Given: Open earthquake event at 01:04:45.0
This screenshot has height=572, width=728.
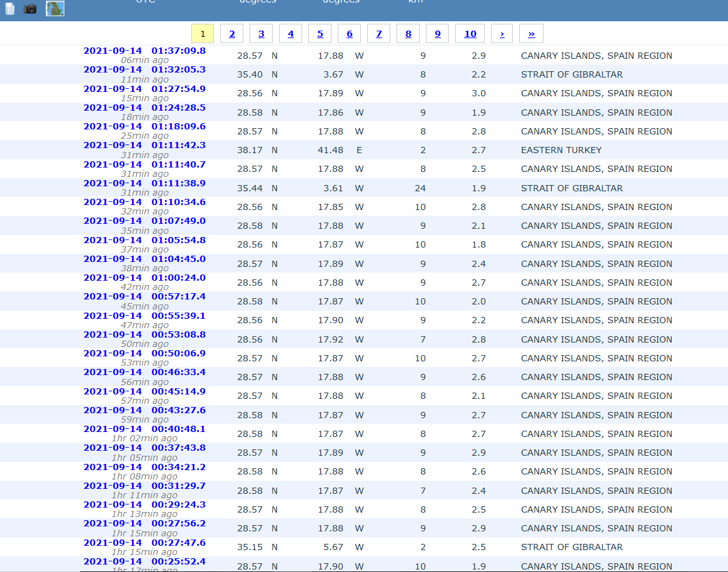Looking at the screenshot, I should pos(144,259).
